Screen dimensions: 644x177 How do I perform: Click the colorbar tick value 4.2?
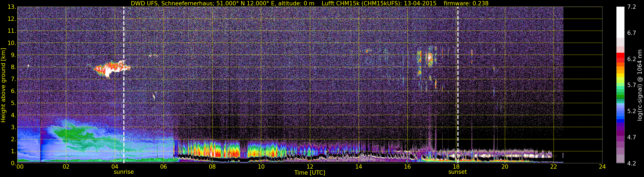632,163
